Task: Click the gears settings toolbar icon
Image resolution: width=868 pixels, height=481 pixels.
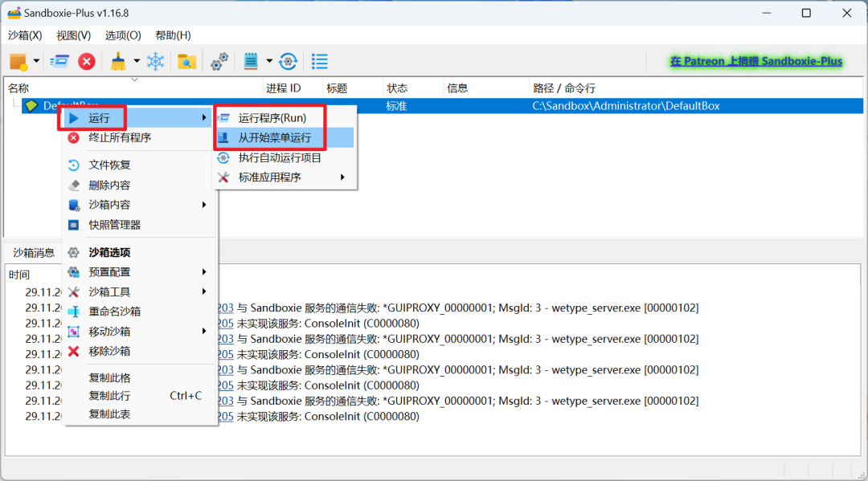Action: [x=219, y=61]
